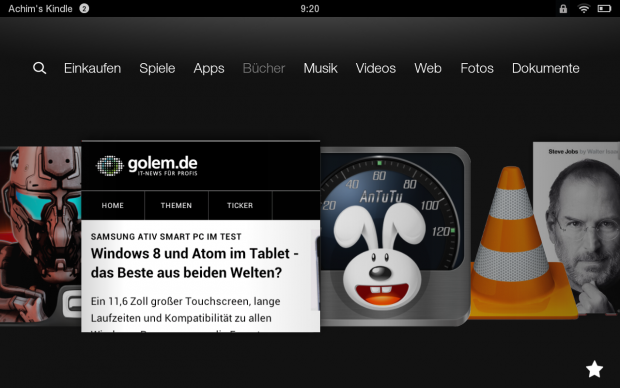Tap the 9:20 clock display
This screenshot has width=620, height=388.
point(310,9)
